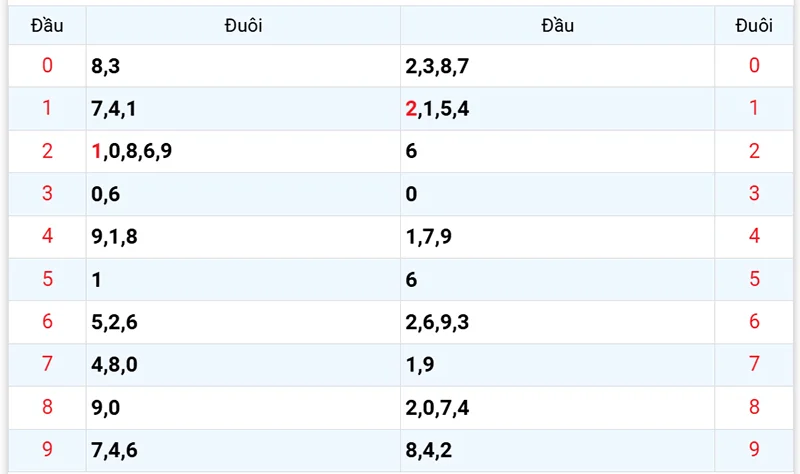
Task: Select the cell showing 2,3,8,7
Action: (437, 67)
